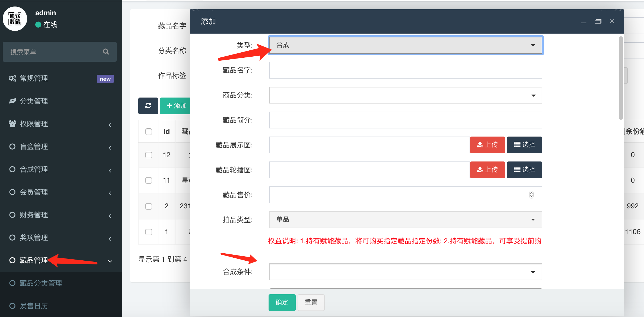Open the 类型 dropdown showing 合成

click(405, 45)
